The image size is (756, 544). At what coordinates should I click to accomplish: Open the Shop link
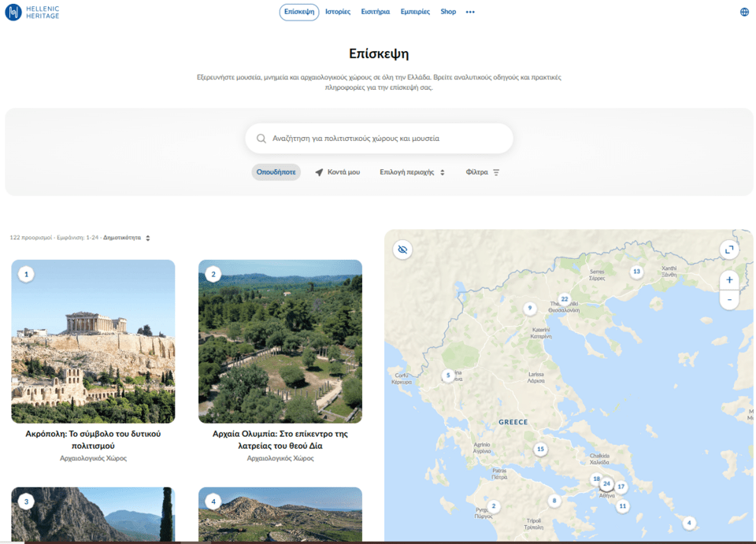tap(448, 12)
